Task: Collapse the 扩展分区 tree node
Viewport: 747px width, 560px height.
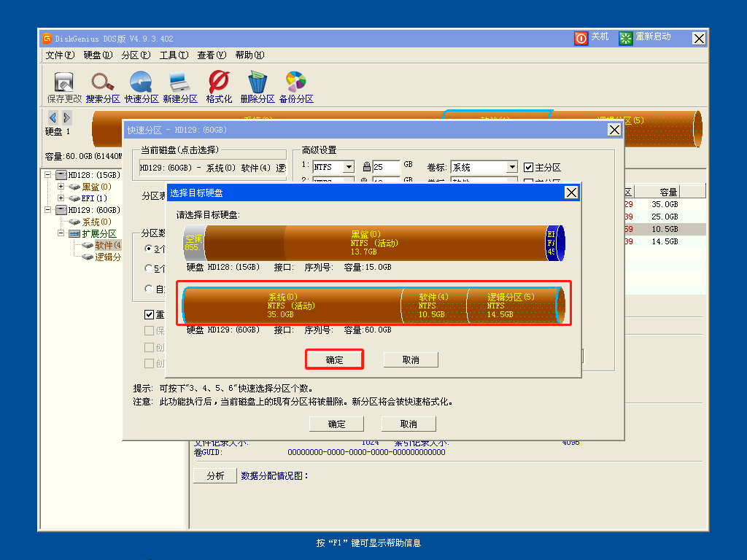Action: tap(61, 233)
